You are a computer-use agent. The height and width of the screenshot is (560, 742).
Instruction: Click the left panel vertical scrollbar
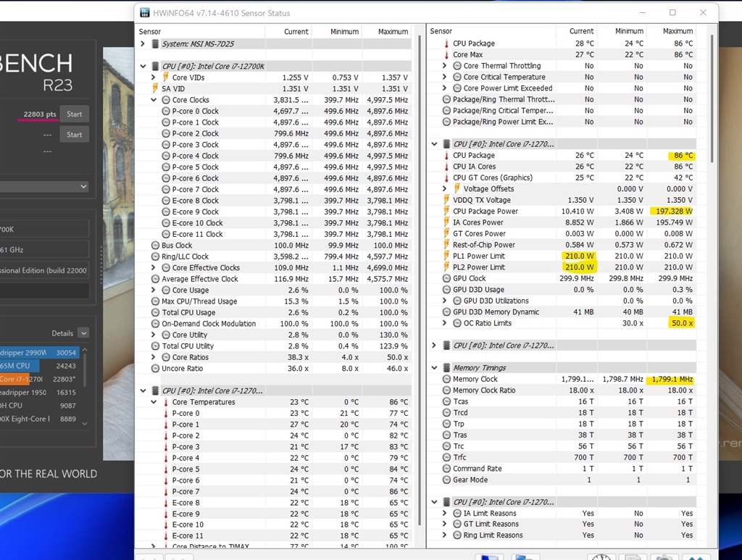pos(420,279)
